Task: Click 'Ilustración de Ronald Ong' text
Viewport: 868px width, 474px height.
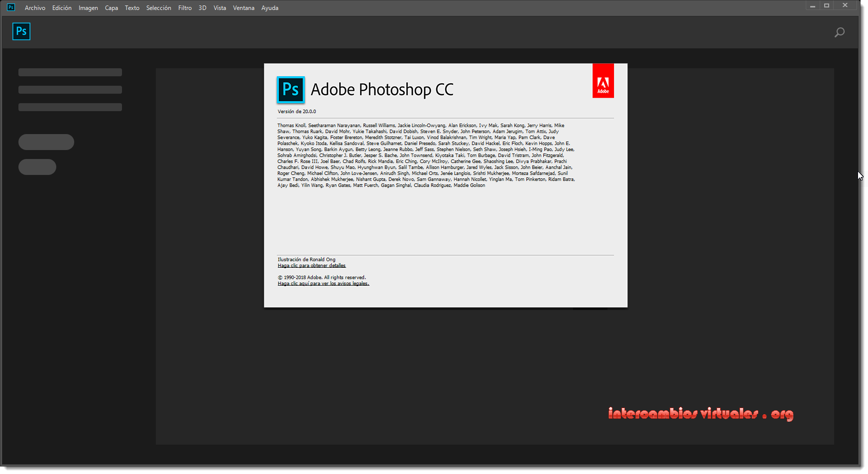Action: [x=306, y=260]
